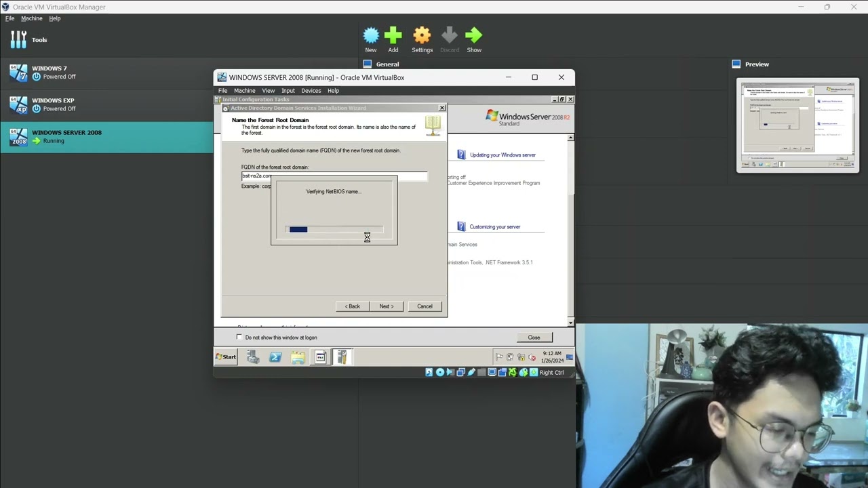
Task: Toggle Do not show this window at logon
Action: [239, 337]
